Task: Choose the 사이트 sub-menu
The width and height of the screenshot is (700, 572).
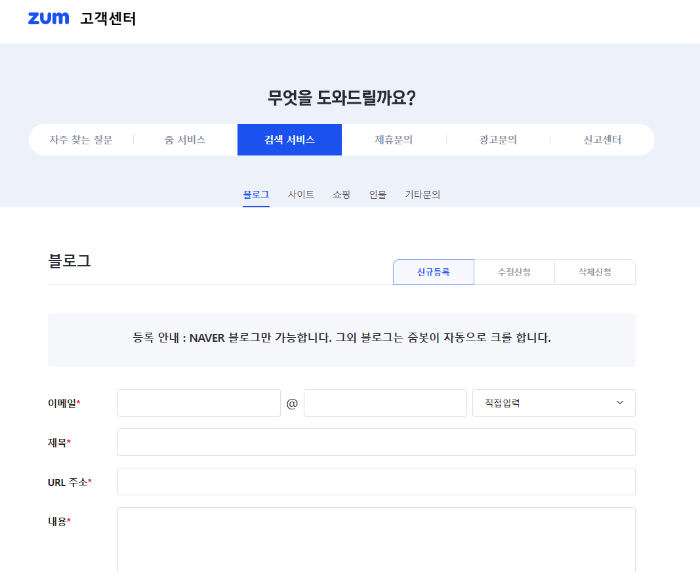Action: [x=301, y=195]
